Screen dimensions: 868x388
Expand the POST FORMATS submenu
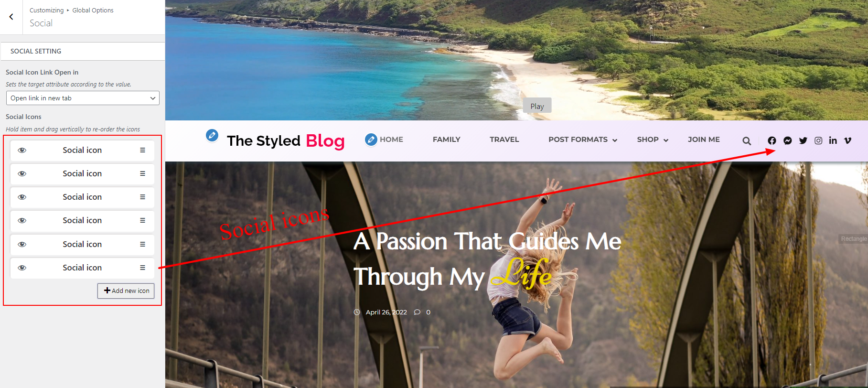pos(615,140)
